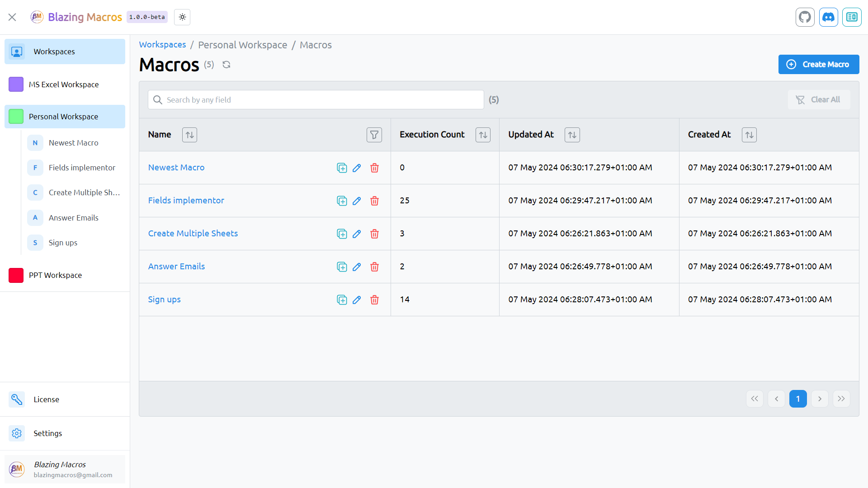Viewport: 868px width, 488px height.
Task: Click the red PPT Workspace swatch
Action: [16, 275]
